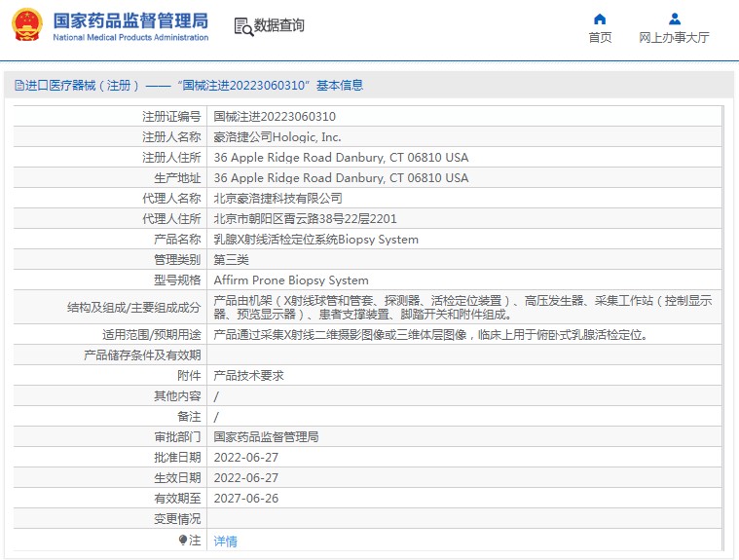Select registration number 国械注进20223060310 in table
This screenshot has height=560, width=739.
click(x=275, y=117)
